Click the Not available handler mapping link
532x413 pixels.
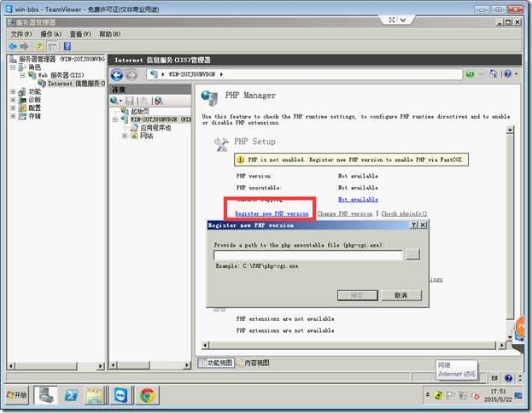[358, 200]
